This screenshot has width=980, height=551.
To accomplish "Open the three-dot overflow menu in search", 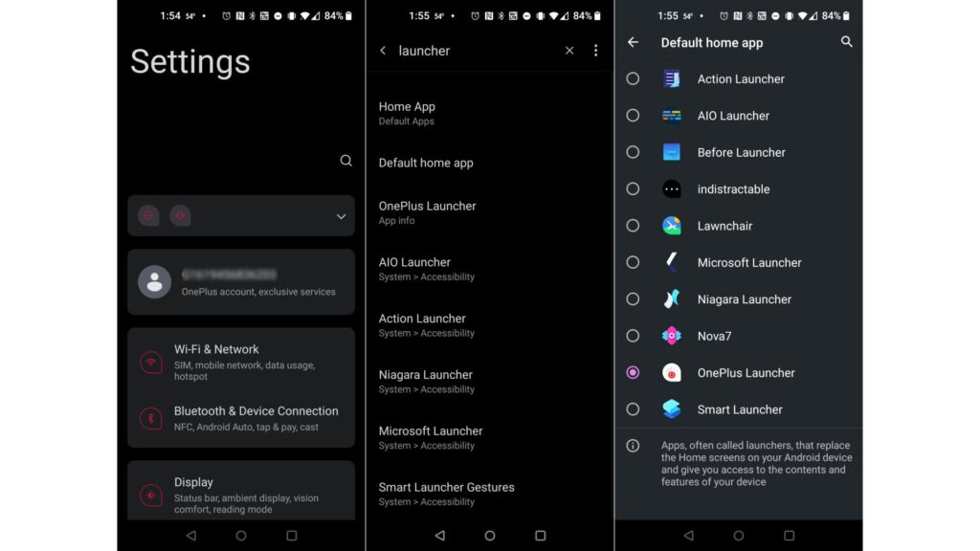I will point(595,51).
